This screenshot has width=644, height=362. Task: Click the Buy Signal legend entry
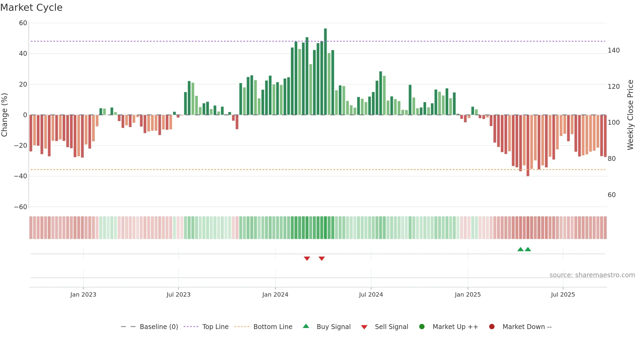pyautogui.click(x=327, y=327)
